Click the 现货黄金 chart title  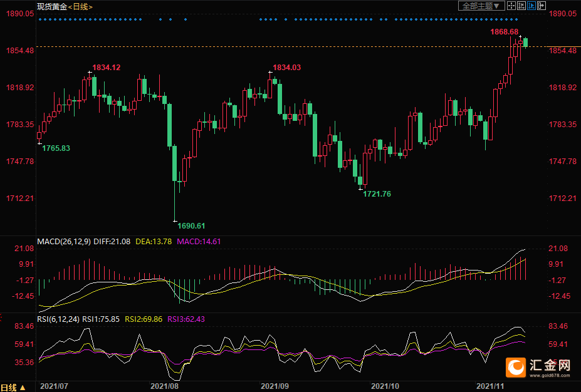coord(51,6)
